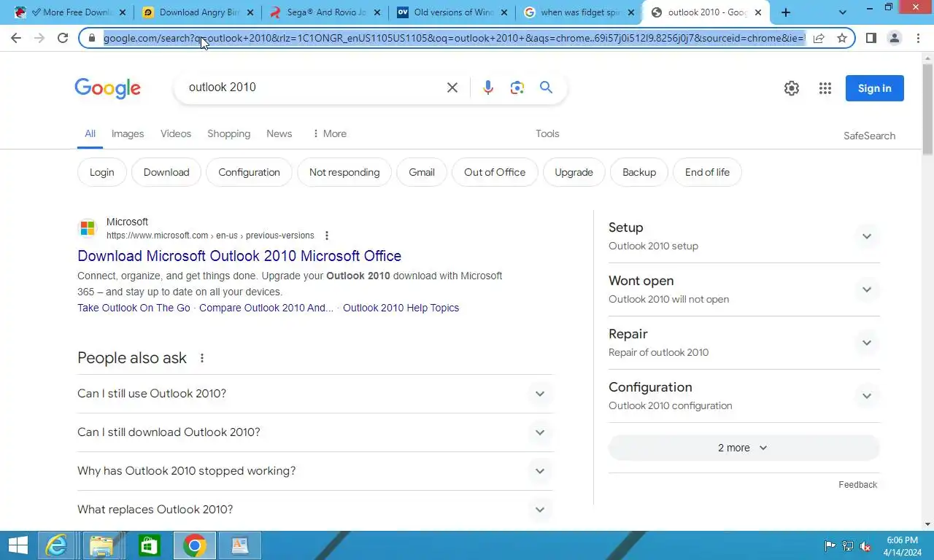This screenshot has width=934, height=560.
Task: Open Windows Start button
Action: pyautogui.click(x=18, y=545)
